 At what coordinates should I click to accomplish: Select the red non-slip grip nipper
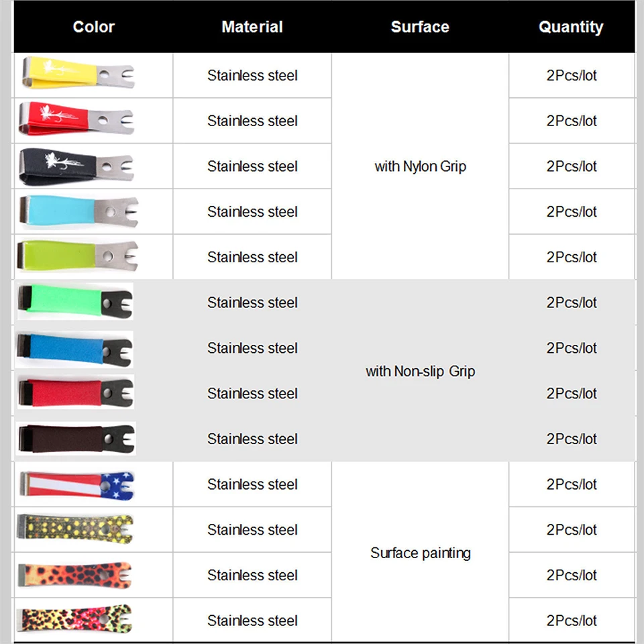click(x=76, y=392)
